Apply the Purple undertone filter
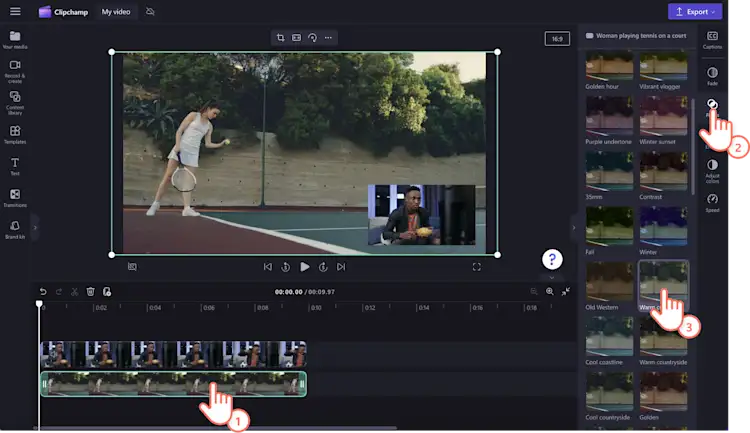 point(609,120)
